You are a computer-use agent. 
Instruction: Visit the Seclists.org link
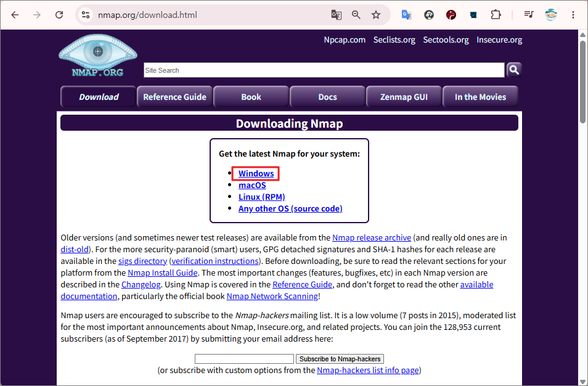[394, 39]
